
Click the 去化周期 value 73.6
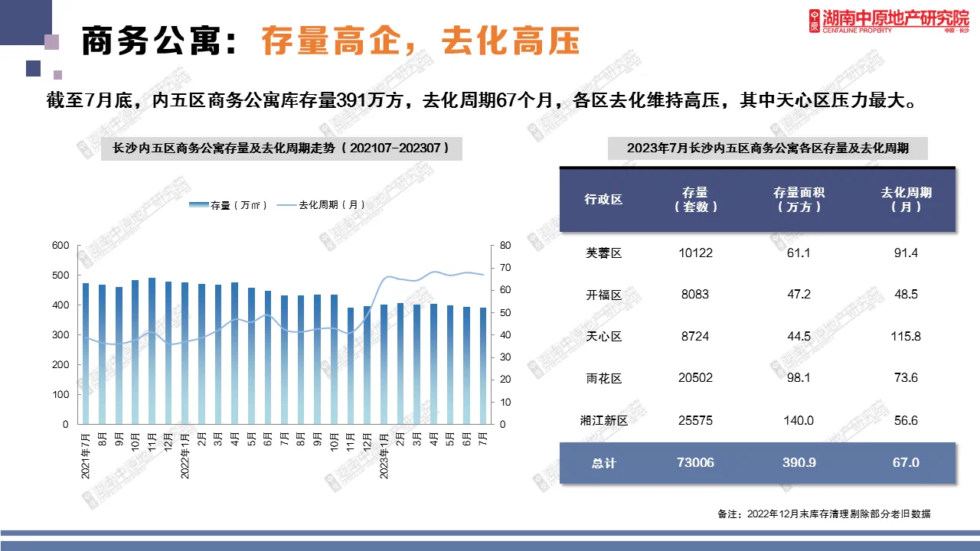point(906,378)
